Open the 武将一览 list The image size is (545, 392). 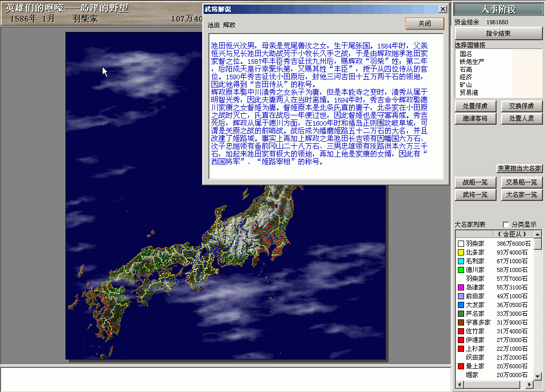pyautogui.click(x=475, y=195)
